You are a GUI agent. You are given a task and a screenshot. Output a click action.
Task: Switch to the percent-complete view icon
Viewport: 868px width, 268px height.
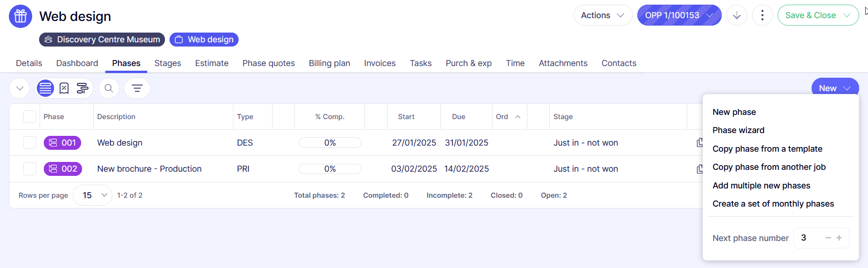(x=64, y=88)
